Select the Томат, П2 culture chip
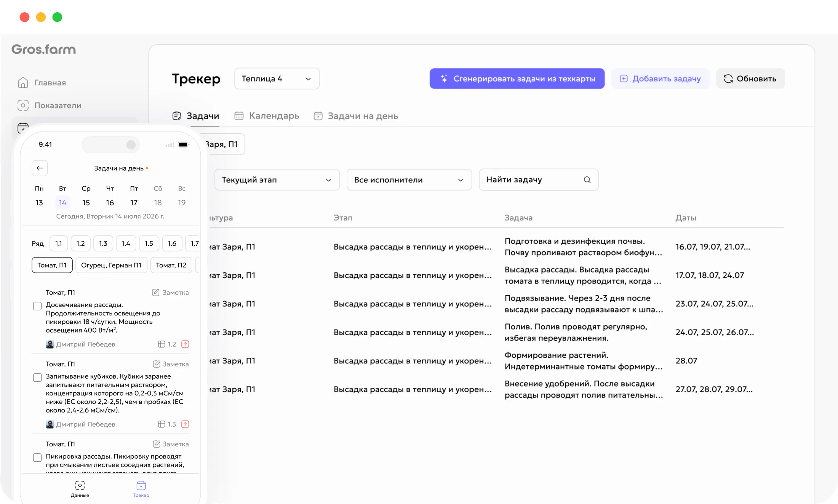Screen dimensions: 838x504 pos(171,265)
